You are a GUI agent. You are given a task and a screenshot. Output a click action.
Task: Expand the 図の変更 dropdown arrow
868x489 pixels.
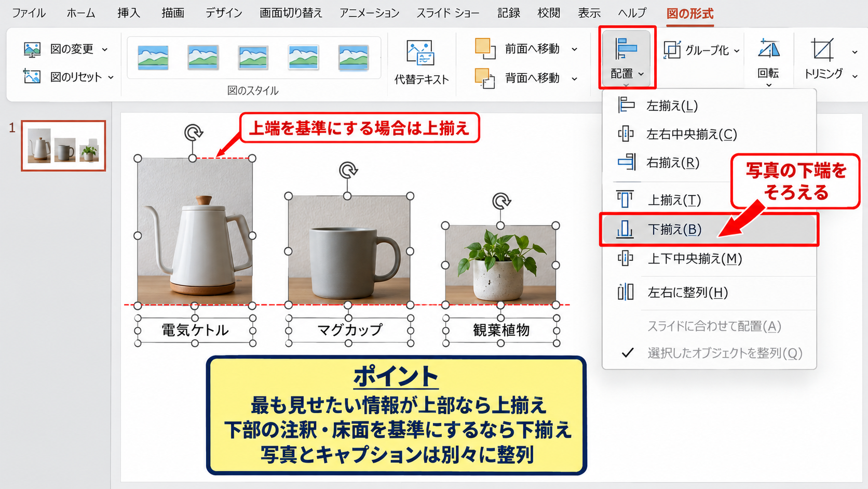105,49
